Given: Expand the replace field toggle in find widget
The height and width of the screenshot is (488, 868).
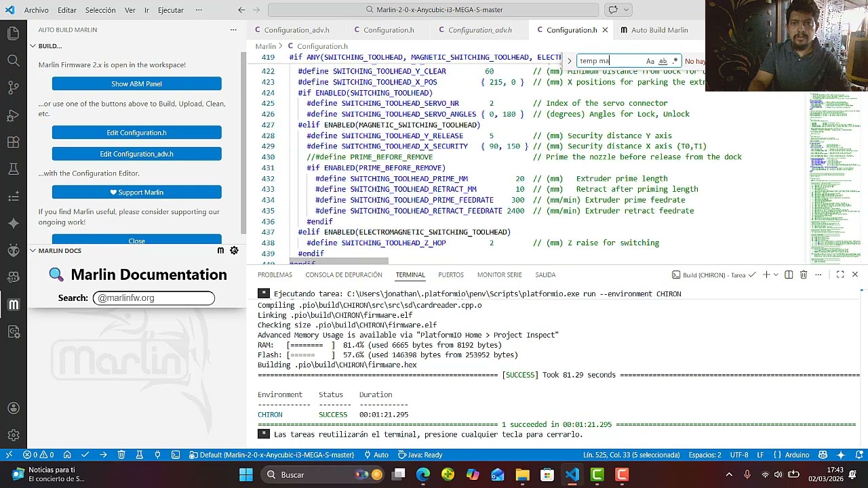Looking at the screenshot, I should (x=570, y=61).
